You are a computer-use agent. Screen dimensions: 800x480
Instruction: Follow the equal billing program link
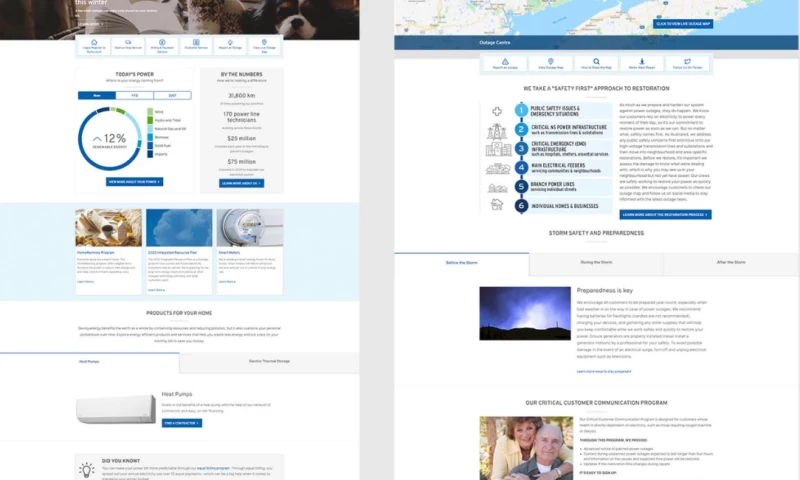tap(213, 468)
